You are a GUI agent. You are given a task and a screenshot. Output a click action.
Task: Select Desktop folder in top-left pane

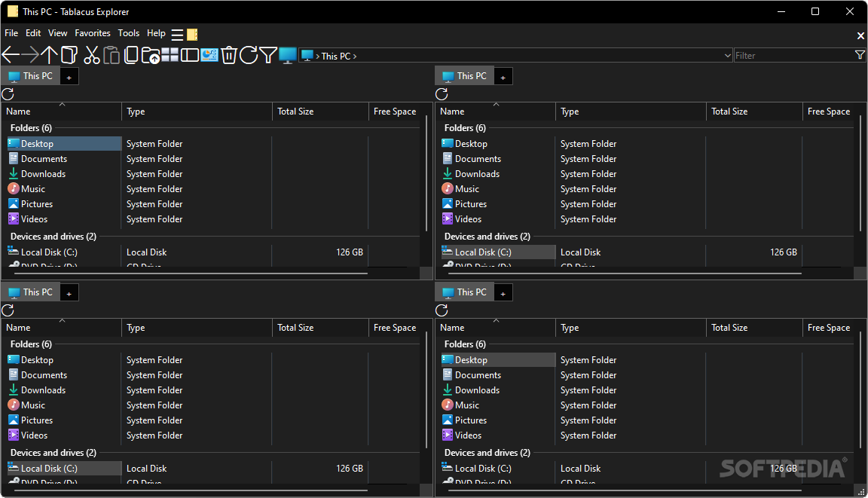tap(64, 143)
